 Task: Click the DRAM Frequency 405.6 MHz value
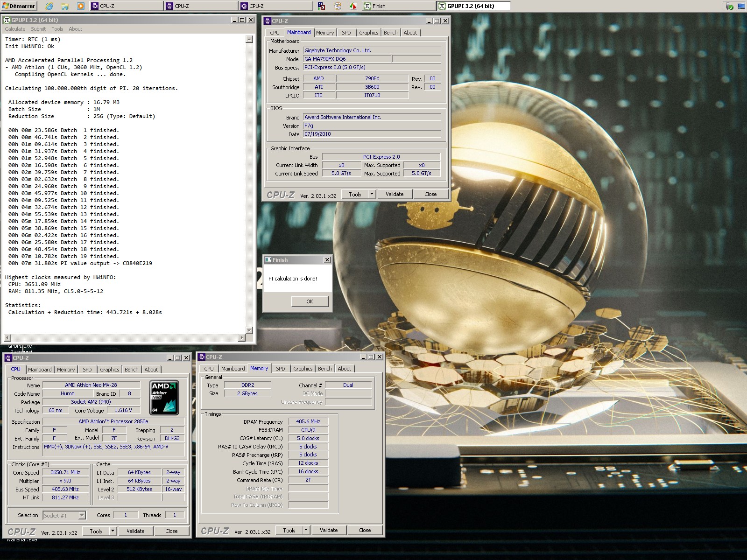308,421
